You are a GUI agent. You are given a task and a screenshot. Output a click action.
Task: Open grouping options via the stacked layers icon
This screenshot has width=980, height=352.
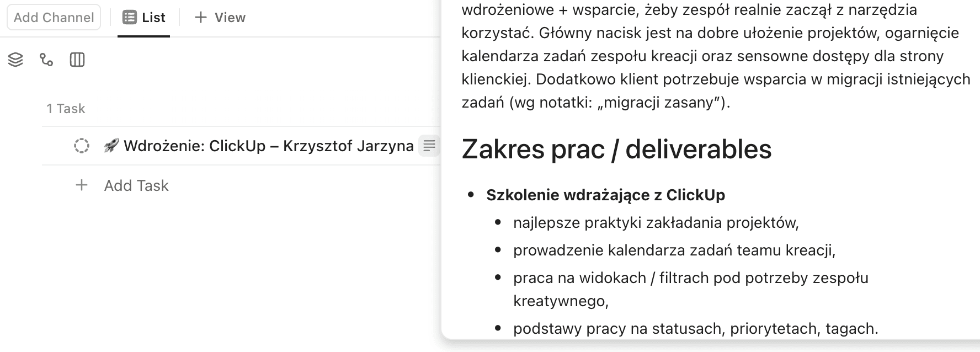click(x=15, y=60)
